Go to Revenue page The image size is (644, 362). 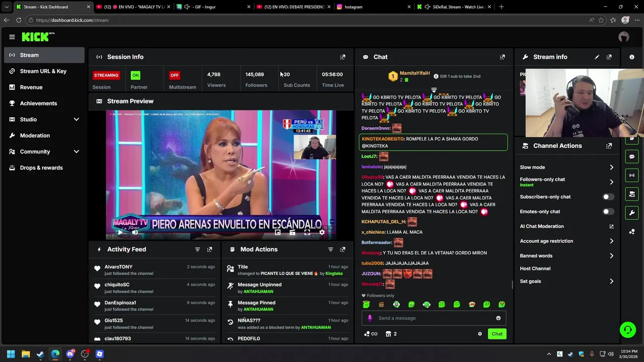[44, 87]
